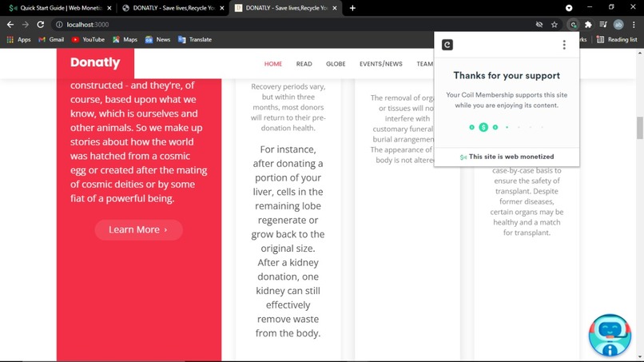Close the Quick Start Guide tab
The height and width of the screenshot is (362, 644).
coord(109,8)
